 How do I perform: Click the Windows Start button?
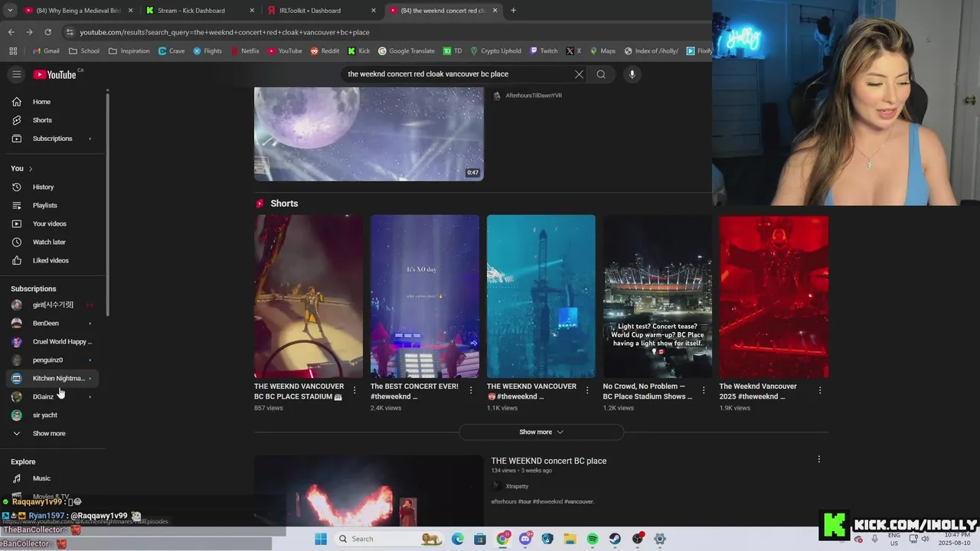coord(321,539)
